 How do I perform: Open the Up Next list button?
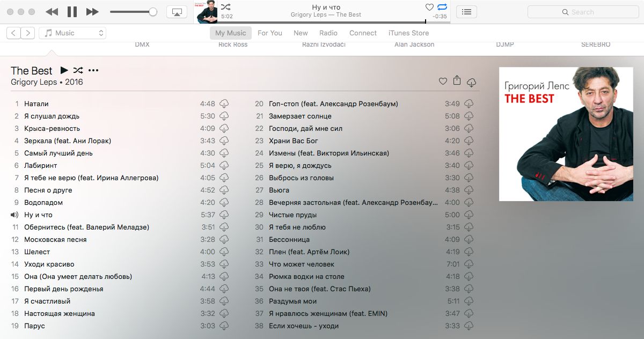click(467, 12)
